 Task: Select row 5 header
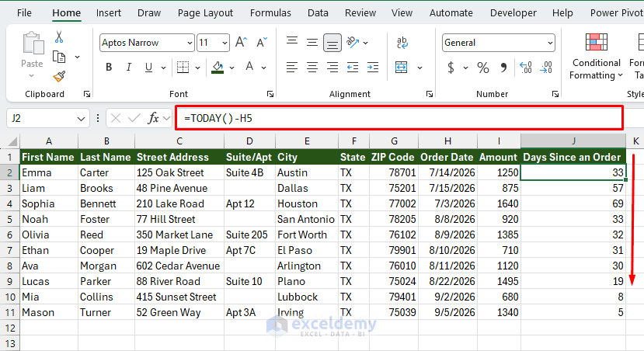10,219
